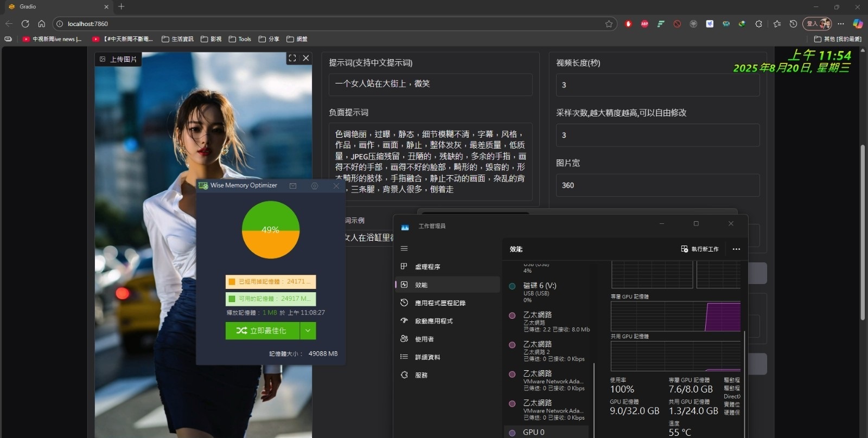Click the Wise Memory Optimizer mail icon

[x=293, y=186]
